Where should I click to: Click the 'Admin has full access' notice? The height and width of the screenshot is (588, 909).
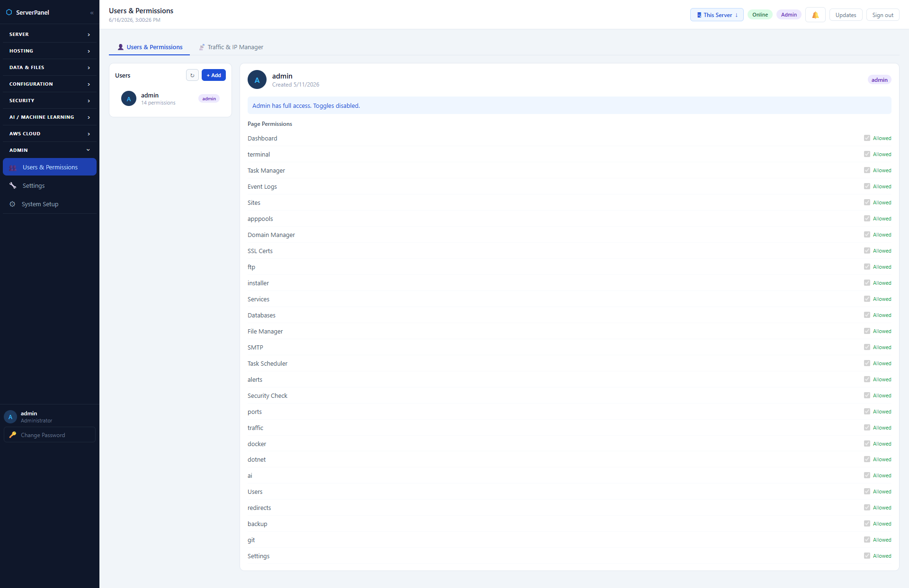[569, 105]
